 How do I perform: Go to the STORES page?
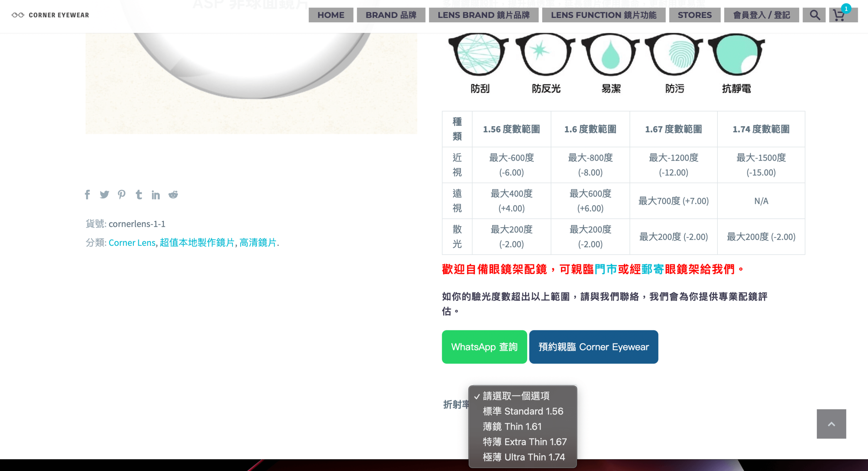(x=695, y=15)
